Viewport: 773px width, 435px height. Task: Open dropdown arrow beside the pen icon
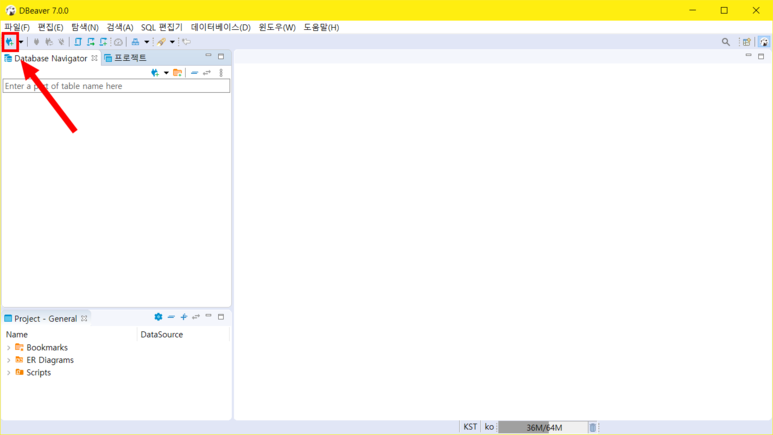pyautogui.click(x=172, y=42)
